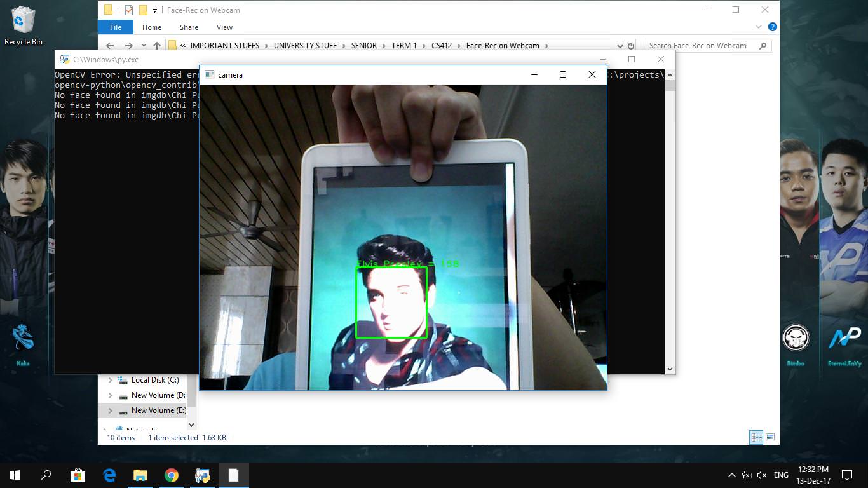The image size is (868, 488).
Task: Switch to the Python taskbar icon
Action: [x=203, y=475]
